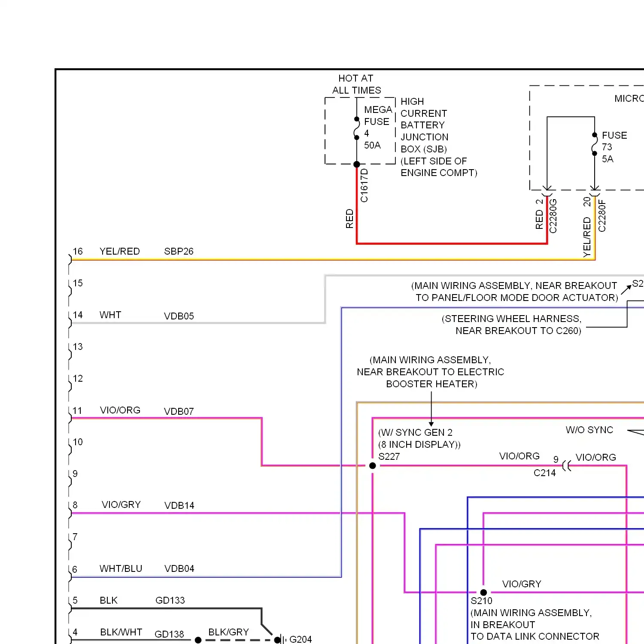Click pin 5 BLK wire label
This screenshot has width=644, height=644.
coord(109,600)
